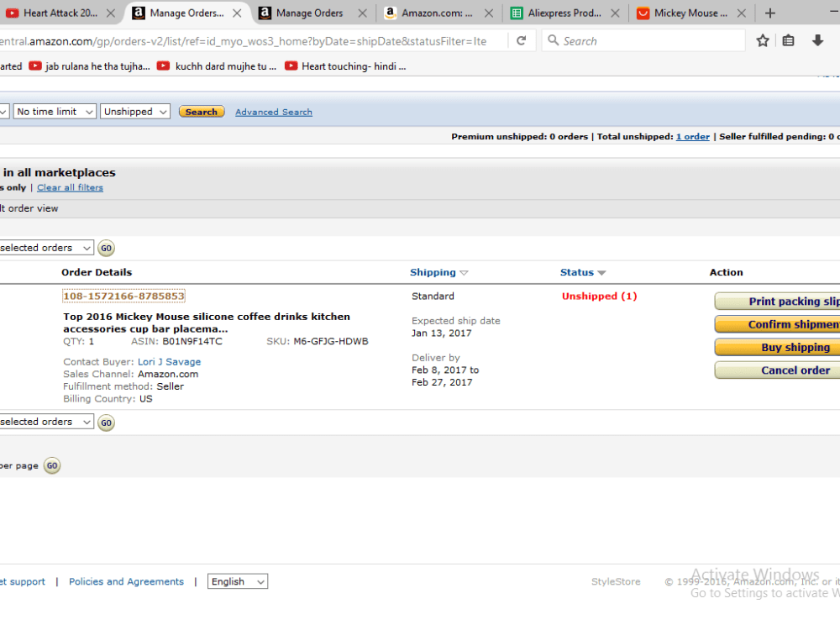Click the Expected ship date Jan 13, 2017
Screen dimensions: 840x630
[442, 333]
